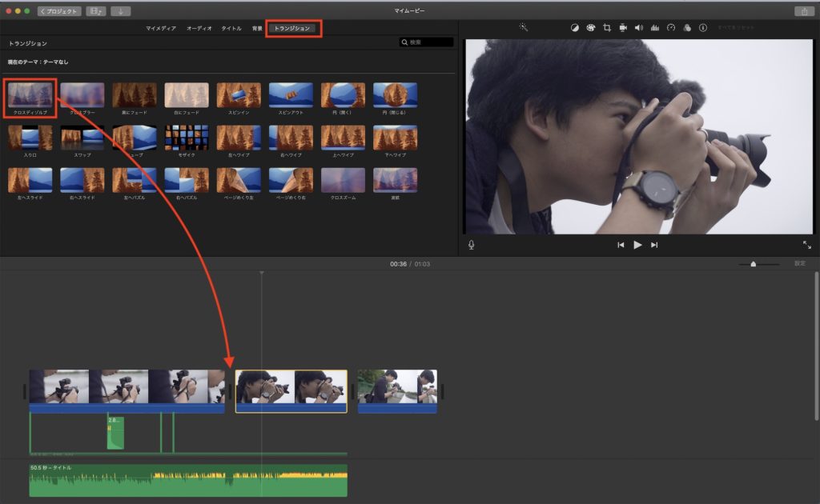Click the magic wand auto-enhance icon
The height and width of the screenshot is (504, 820).
tap(523, 27)
